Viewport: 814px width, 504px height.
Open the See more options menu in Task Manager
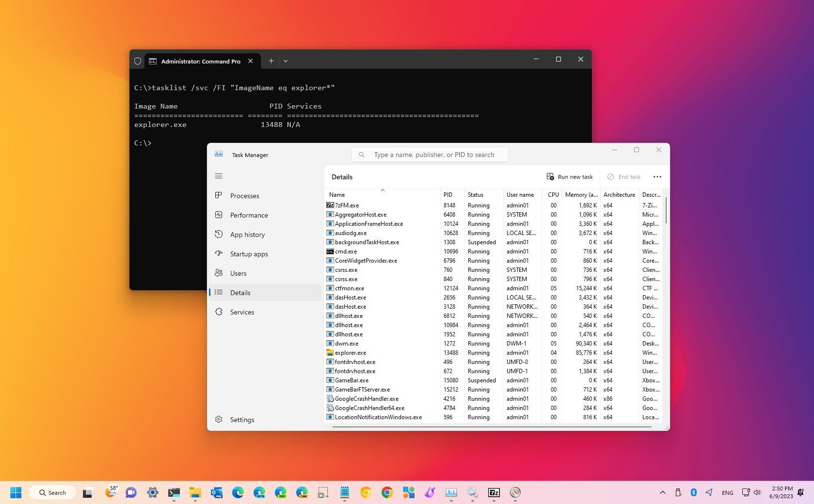click(657, 177)
